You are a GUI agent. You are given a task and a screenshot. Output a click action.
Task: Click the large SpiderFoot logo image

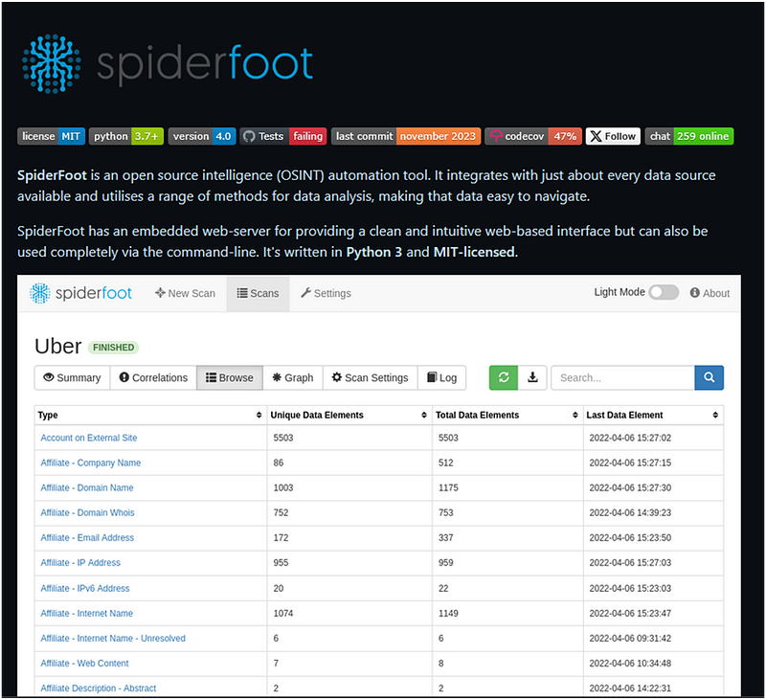pyautogui.click(x=167, y=63)
